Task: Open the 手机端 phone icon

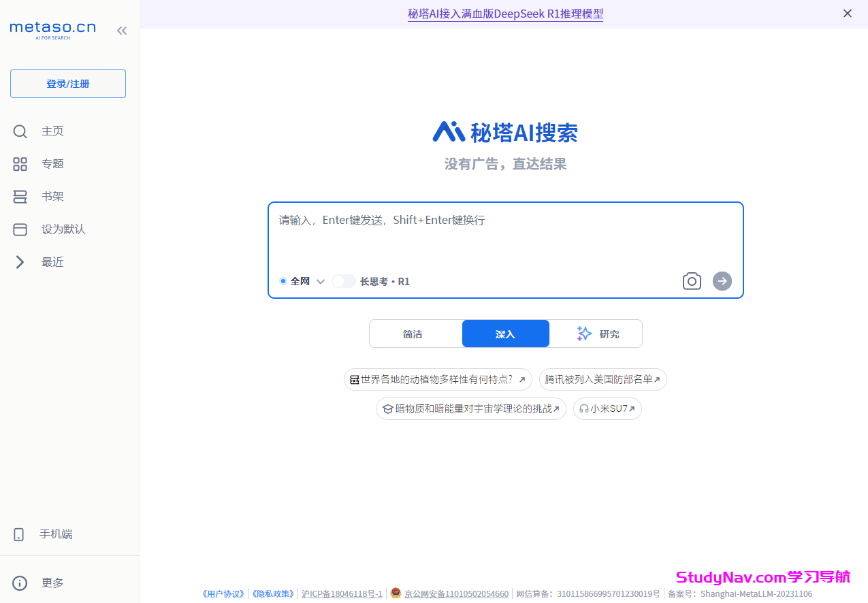Action: [x=19, y=534]
